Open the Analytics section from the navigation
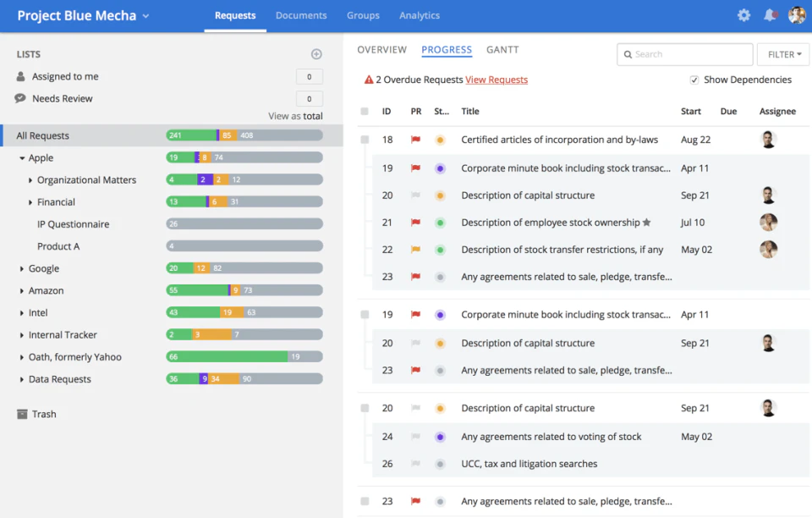The height and width of the screenshot is (518, 812). click(420, 14)
